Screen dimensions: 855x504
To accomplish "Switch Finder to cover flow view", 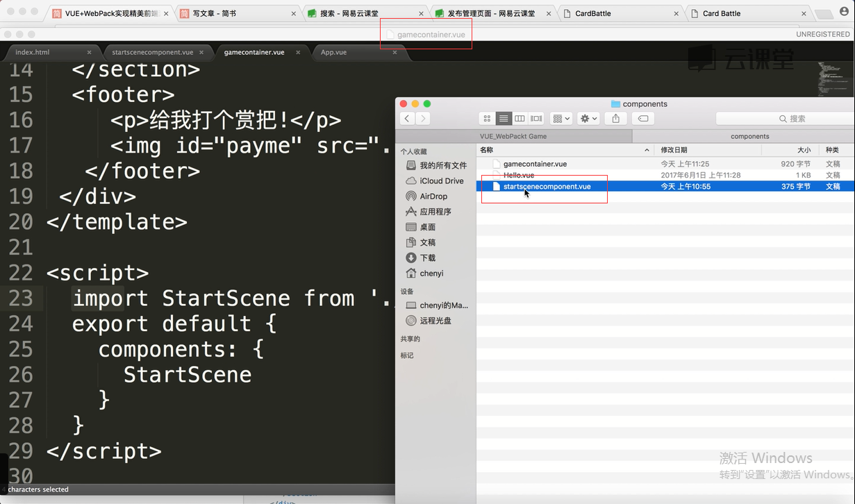I will [536, 119].
